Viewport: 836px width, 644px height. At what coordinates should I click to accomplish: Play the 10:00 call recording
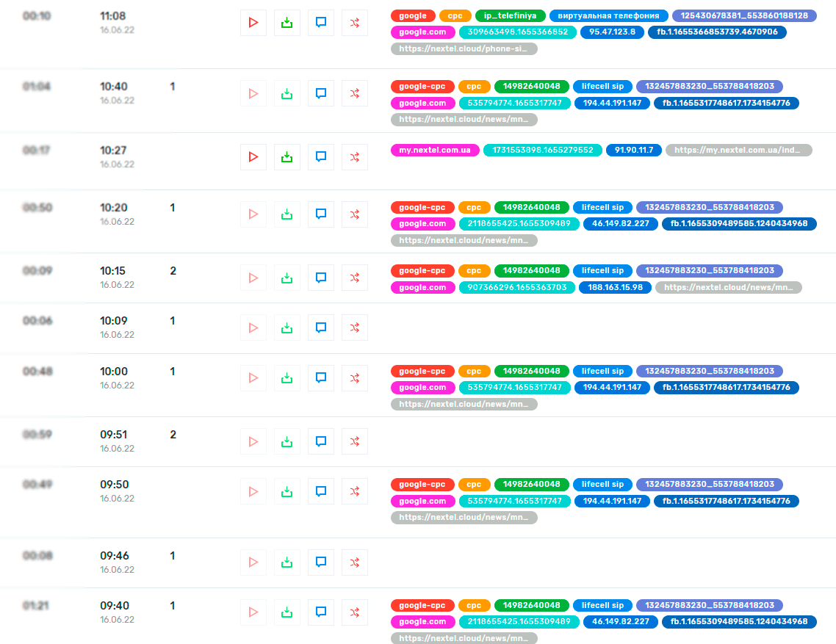253,378
